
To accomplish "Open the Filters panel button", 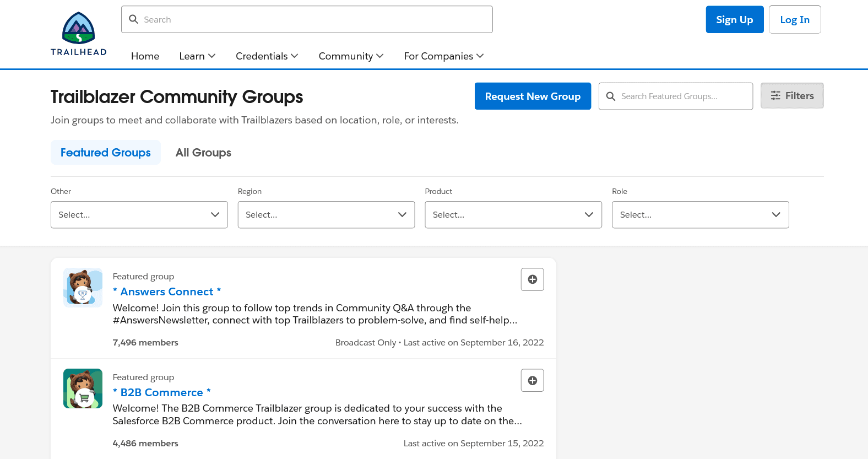I will pos(792,96).
